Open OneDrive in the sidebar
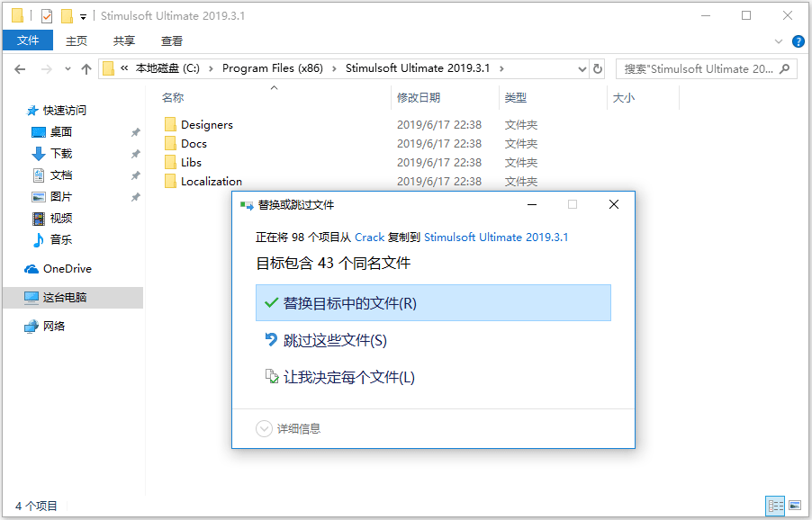Screen dimensions: 812x520 67,269
